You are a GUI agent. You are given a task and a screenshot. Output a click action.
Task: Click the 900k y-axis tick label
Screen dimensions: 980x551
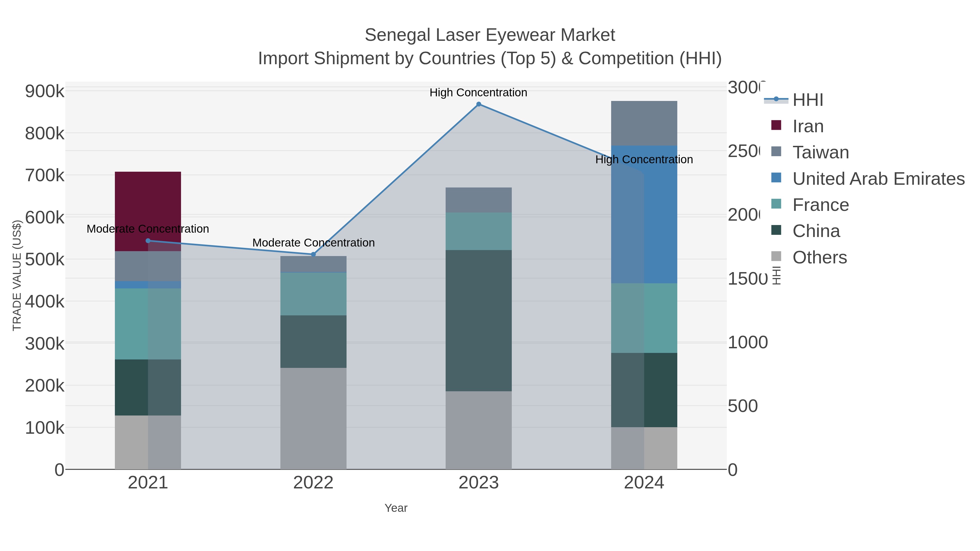(x=45, y=91)
